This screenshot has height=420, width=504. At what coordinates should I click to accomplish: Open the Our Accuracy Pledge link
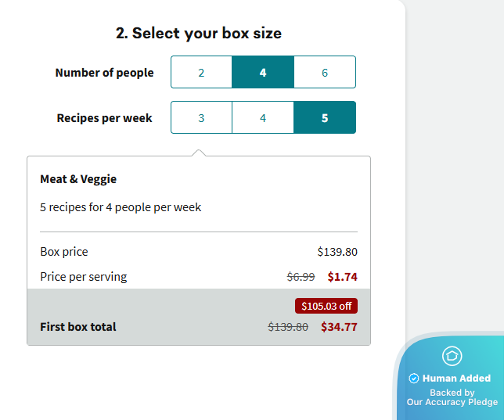click(452, 402)
